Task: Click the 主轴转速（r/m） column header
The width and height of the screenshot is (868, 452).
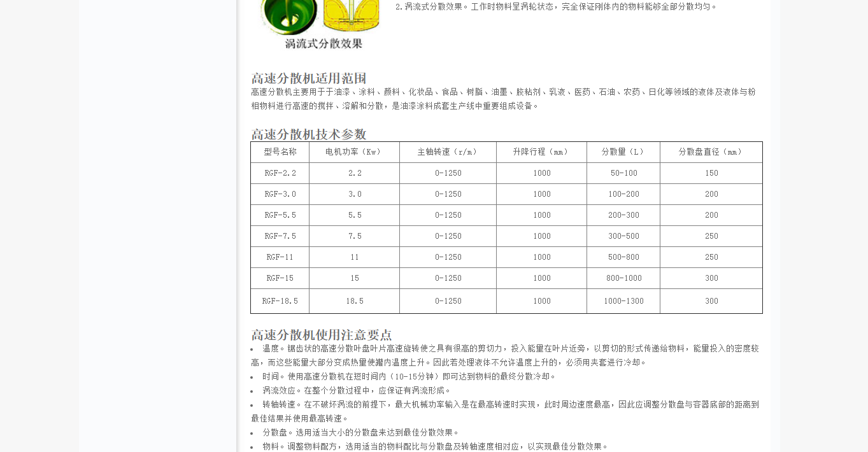Action: pyautogui.click(x=448, y=152)
